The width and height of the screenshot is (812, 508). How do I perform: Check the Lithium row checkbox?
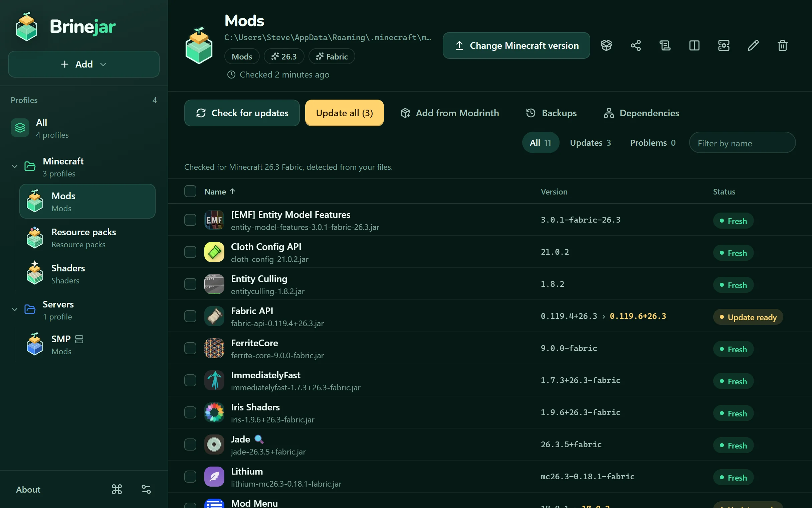pyautogui.click(x=190, y=477)
